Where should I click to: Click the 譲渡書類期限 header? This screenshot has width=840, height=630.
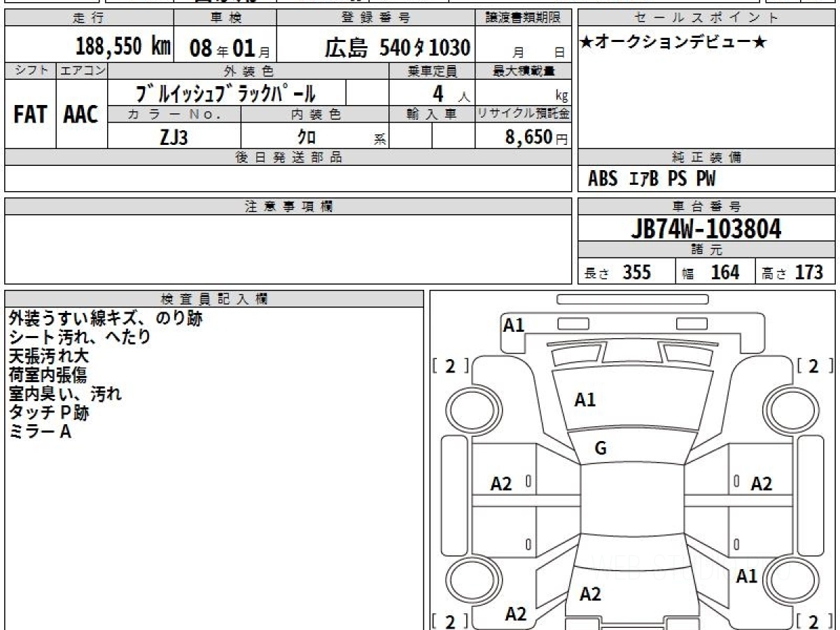pos(524,18)
